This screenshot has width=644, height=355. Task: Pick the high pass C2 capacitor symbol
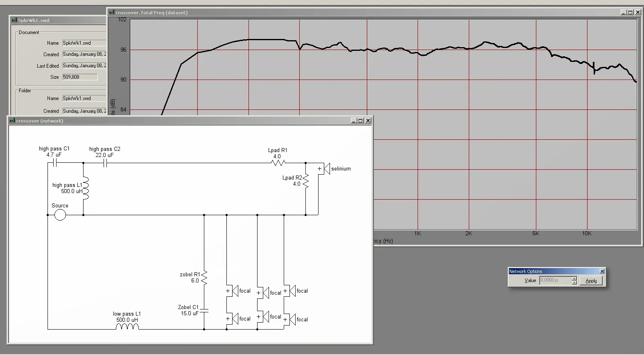[x=105, y=163]
